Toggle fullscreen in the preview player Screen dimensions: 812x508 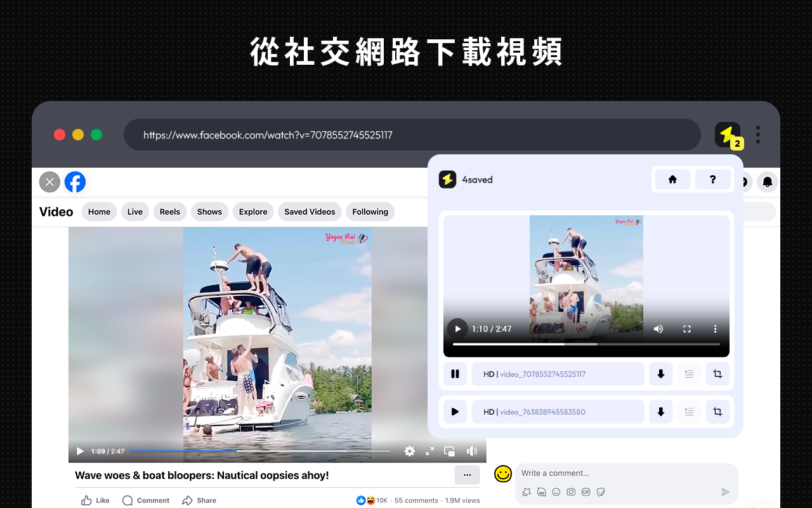tap(686, 329)
